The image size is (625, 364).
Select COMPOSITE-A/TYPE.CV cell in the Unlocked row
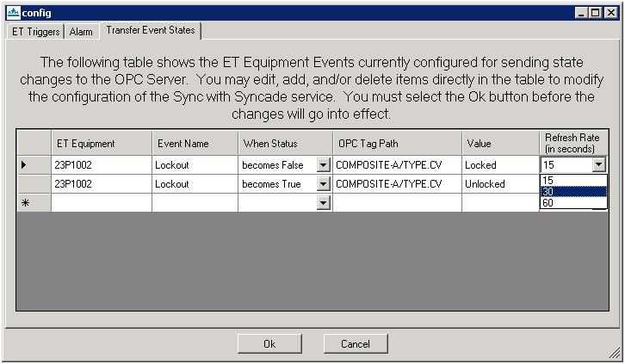[398, 184]
